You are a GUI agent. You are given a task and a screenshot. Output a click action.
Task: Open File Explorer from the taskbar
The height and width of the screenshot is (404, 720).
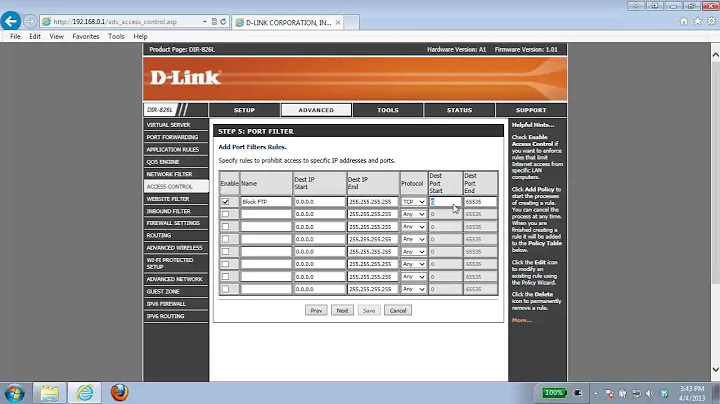(x=49, y=393)
